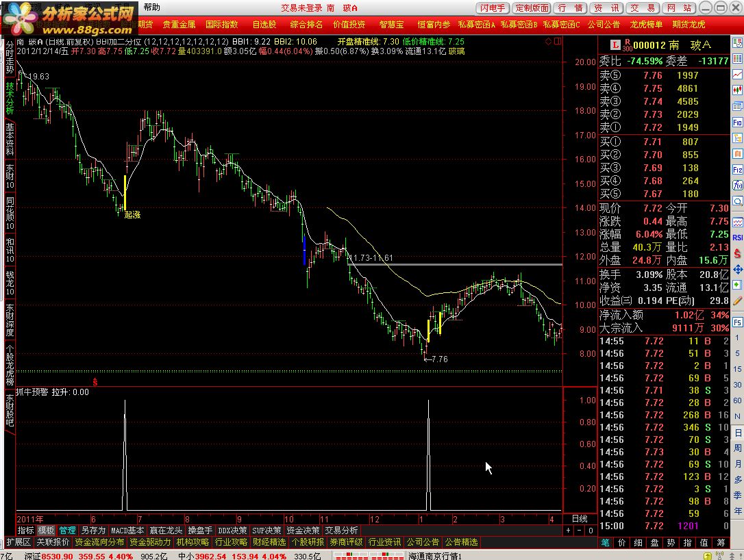Open the 资金流向分布 bottom tab
This screenshot has height=560, width=744.
(x=99, y=542)
